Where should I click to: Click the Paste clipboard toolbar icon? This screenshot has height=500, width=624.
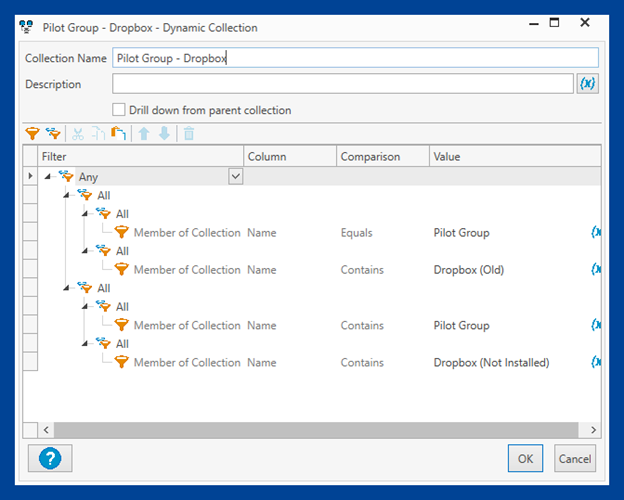(119, 134)
